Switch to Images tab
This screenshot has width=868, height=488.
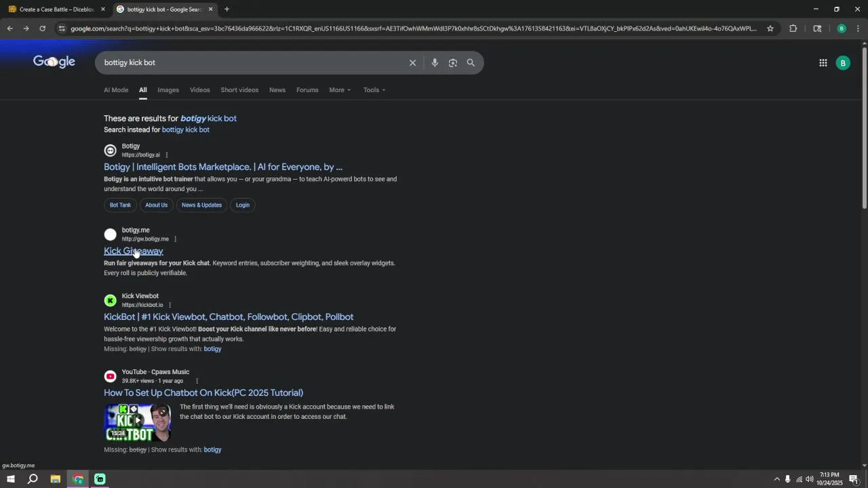point(168,90)
